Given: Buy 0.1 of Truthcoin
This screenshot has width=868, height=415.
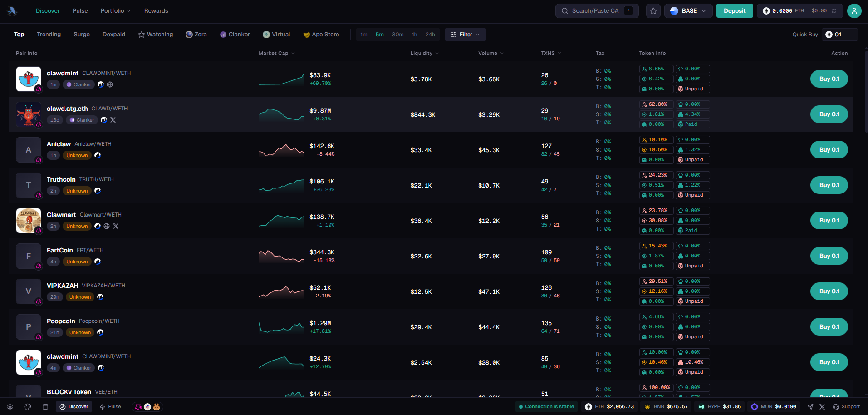Looking at the screenshot, I should [x=829, y=185].
